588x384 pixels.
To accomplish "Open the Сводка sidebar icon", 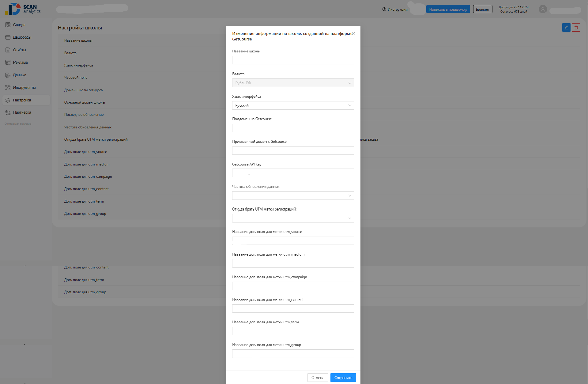I will (8, 25).
